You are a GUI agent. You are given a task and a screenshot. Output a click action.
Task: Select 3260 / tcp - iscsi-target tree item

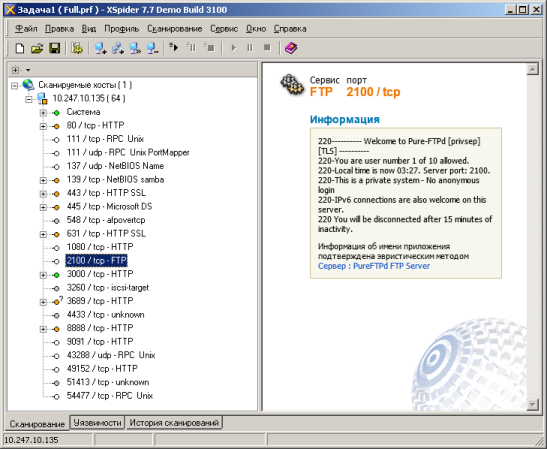pos(108,287)
